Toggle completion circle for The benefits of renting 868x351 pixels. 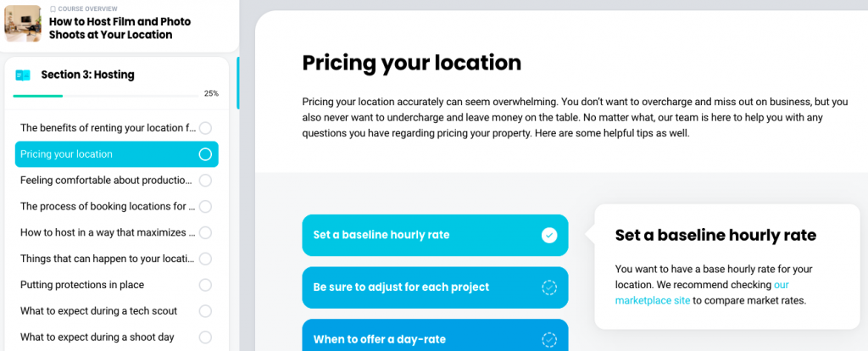point(205,128)
